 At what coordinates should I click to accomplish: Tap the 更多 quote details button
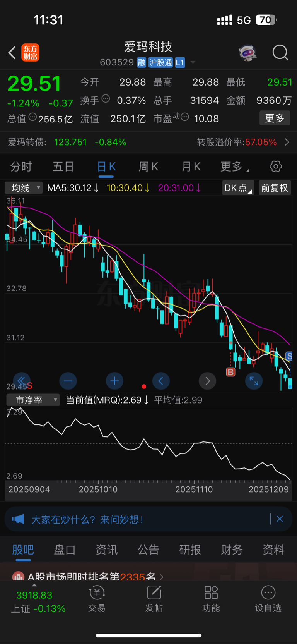tap(275, 118)
